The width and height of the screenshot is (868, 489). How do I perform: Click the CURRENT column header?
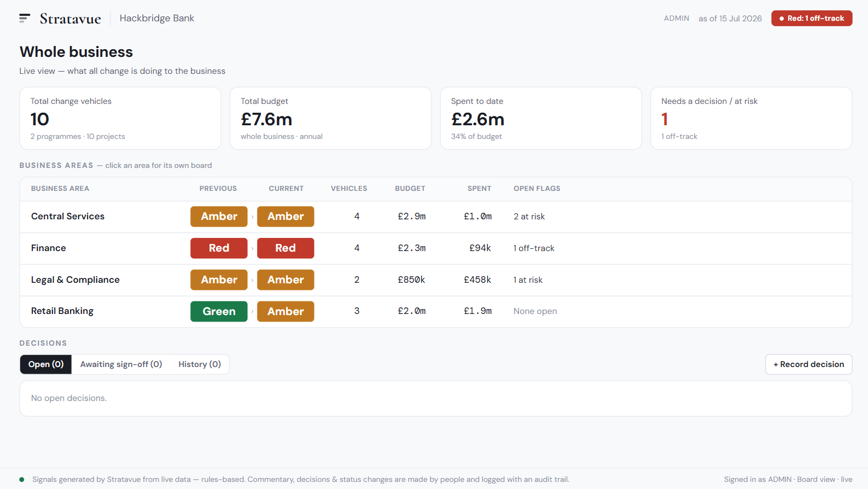(x=286, y=189)
